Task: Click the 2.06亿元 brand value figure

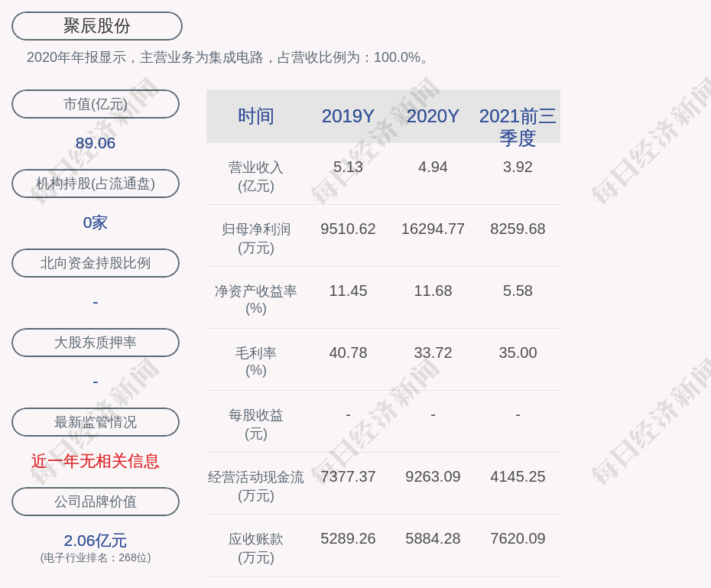Action: coord(96,541)
